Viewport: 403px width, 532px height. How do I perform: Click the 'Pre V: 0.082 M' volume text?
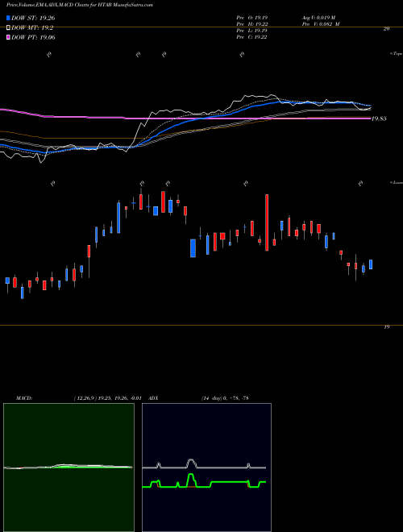point(321,24)
